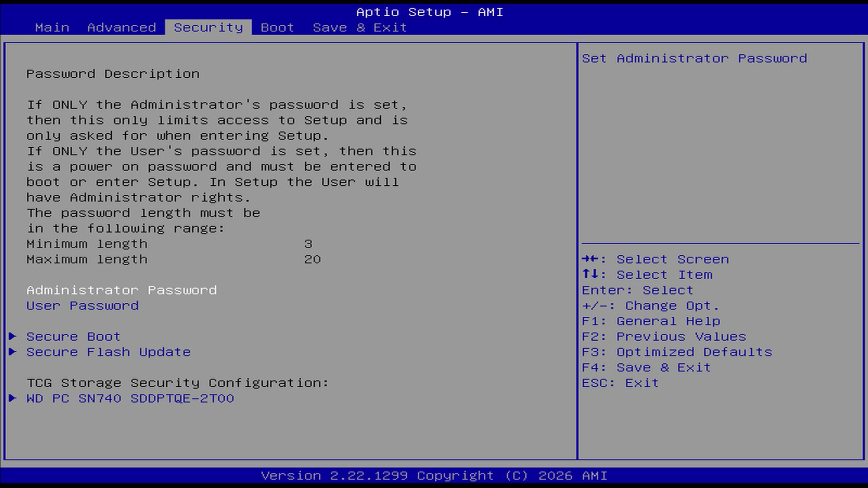Click arrow icon beside Secure Flash Update
868x488 pixels.
[13, 352]
